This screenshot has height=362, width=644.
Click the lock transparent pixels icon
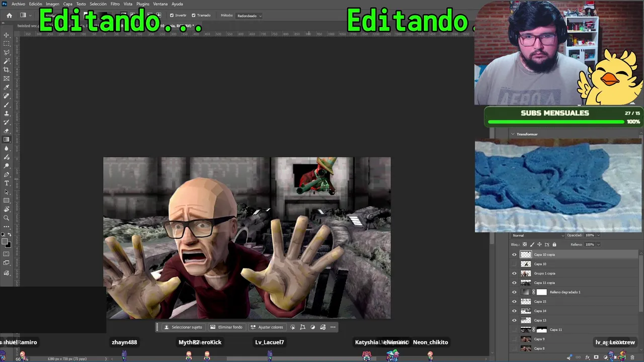[525, 245]
